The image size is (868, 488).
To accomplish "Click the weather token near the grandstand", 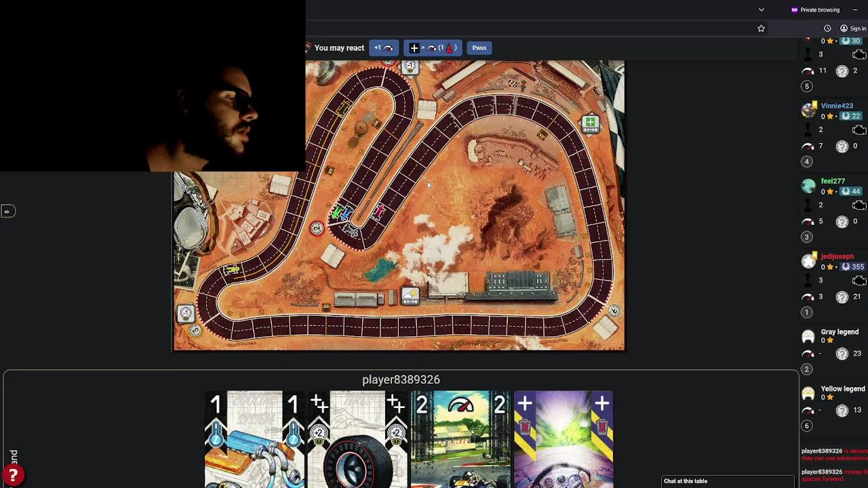I will [410, 295].
